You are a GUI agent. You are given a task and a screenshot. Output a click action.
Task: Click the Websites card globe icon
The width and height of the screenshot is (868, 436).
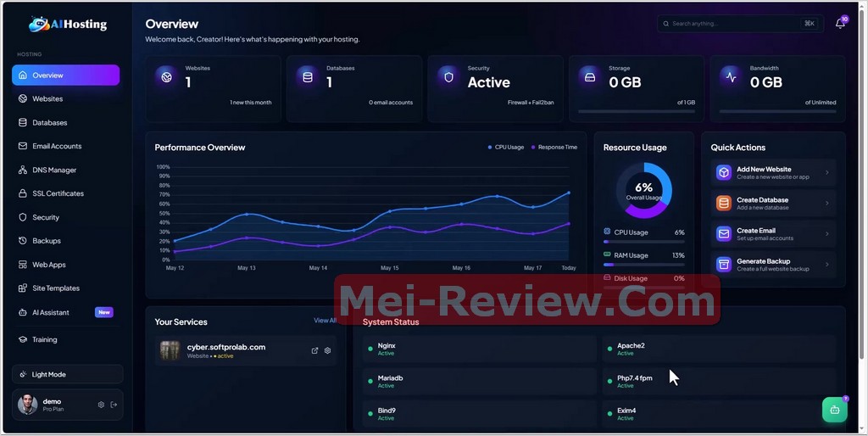click(167, 77)
